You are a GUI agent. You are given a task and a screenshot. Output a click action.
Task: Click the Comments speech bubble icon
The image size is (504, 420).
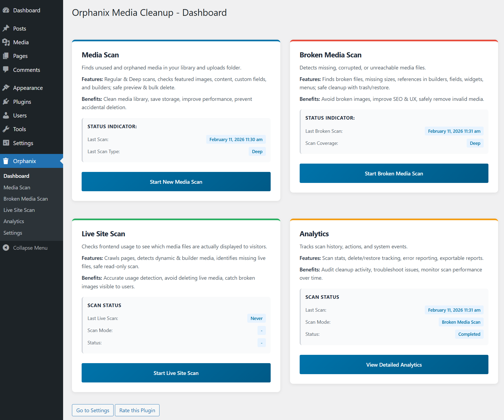click(x=6, y=69)
